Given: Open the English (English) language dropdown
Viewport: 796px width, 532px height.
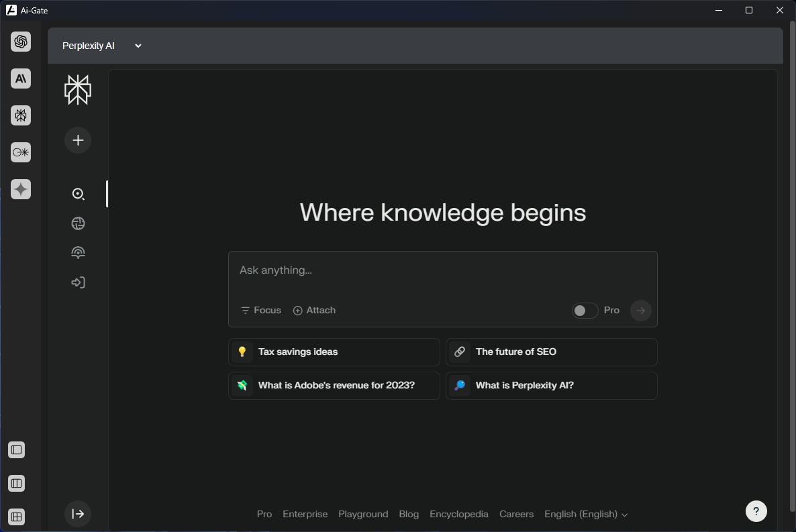Looking at the screenshot, I should click(x=586, y=515).
